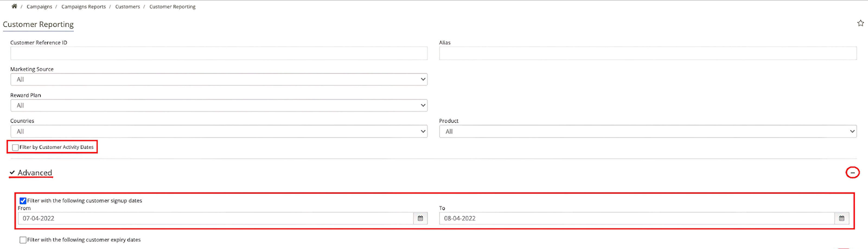Screen dimensions: 868x249
Task: Open calendar picker for To date
Action: point(842,218)
